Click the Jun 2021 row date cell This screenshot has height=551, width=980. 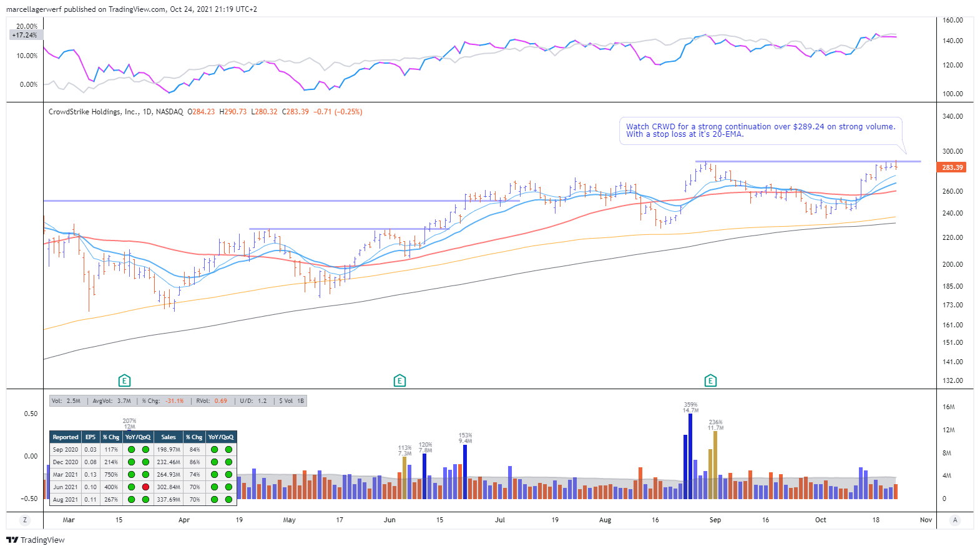point(66,487)
